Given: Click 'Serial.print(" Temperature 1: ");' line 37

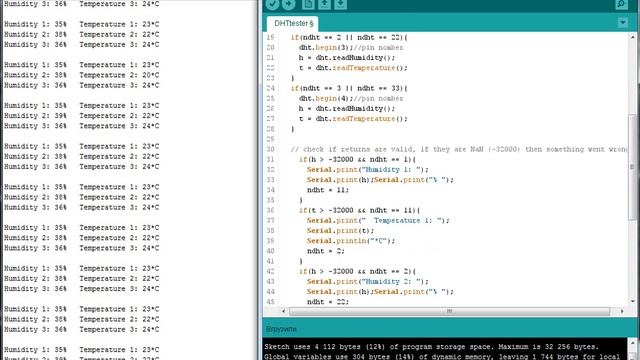Looking at the screenshot, I should click(378, 220).
